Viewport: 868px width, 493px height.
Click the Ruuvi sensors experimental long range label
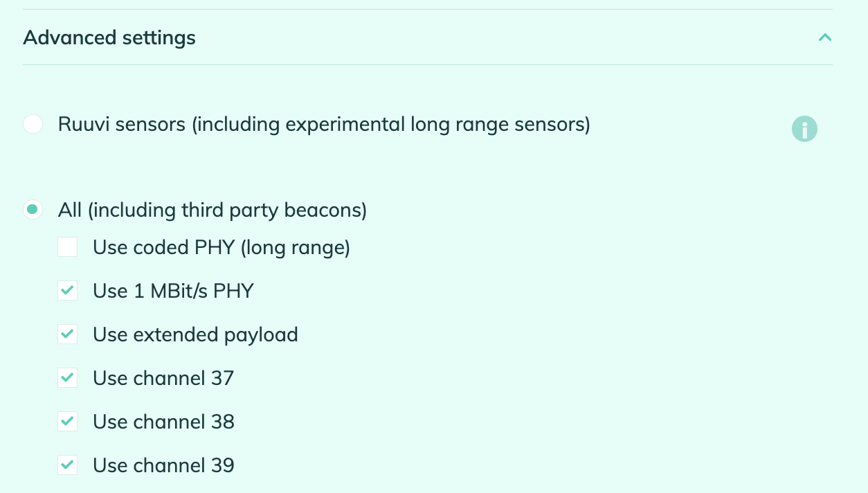point(324,125)
